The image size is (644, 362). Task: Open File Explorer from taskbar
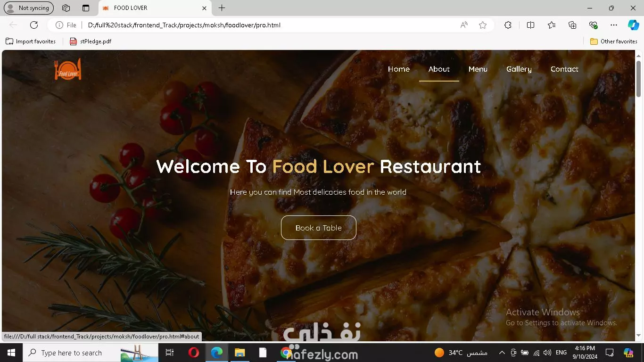(240, 353)
